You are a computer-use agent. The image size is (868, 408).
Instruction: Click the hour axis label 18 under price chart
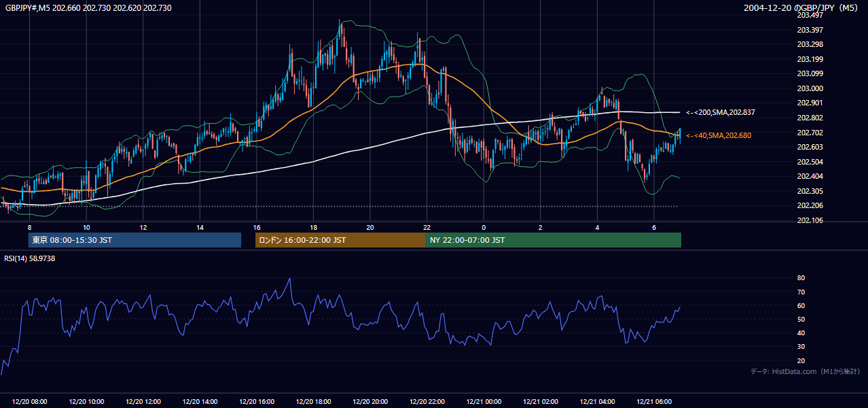313,227
